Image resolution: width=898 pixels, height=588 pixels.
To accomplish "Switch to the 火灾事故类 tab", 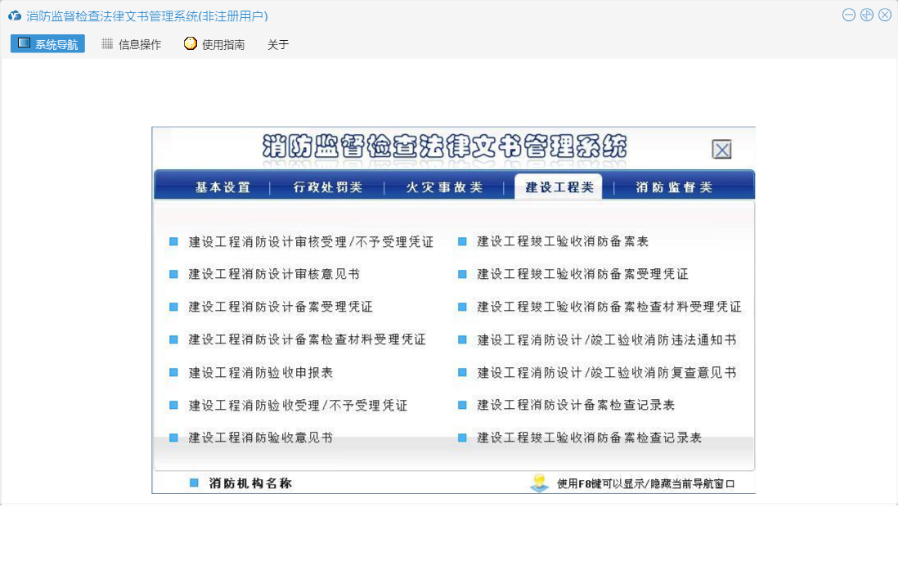I will pos(444,187).
